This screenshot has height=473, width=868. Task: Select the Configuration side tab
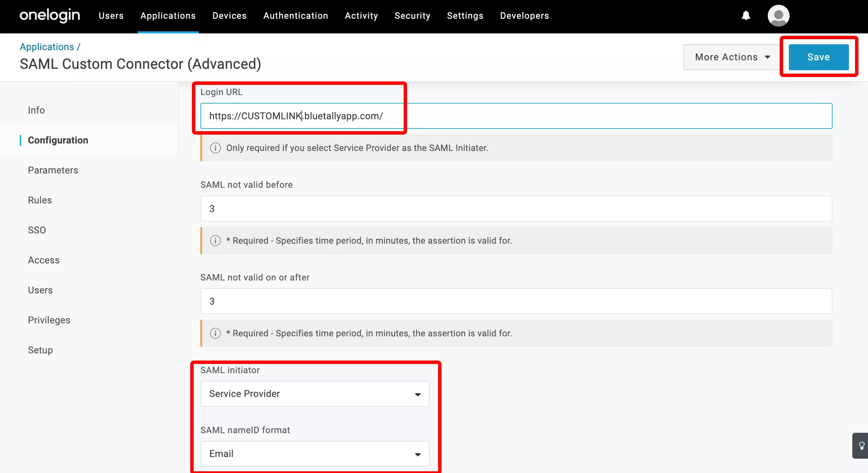58,140
